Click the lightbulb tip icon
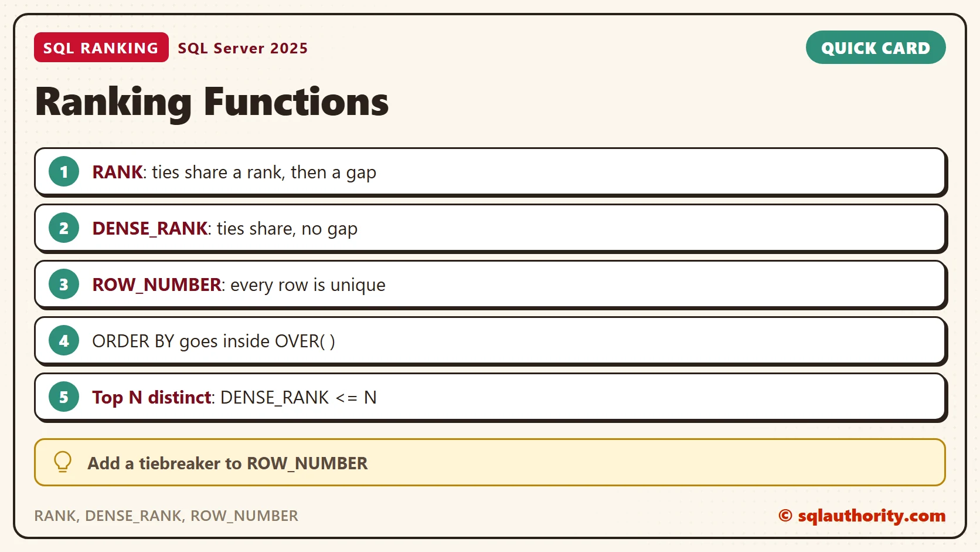Image resolution: width=980 pixels, height=552 pixels. 63,462
